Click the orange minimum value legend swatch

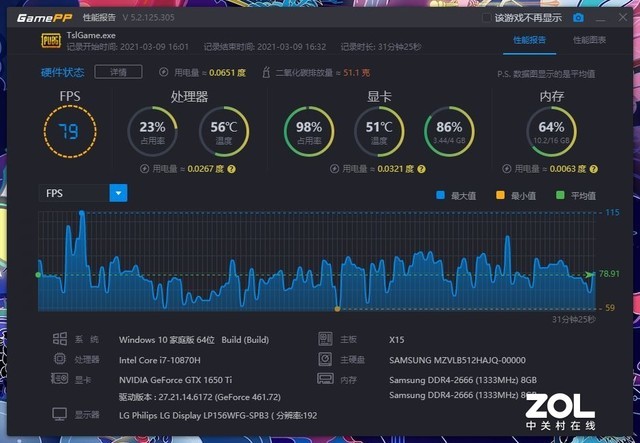tap(500, 195)
